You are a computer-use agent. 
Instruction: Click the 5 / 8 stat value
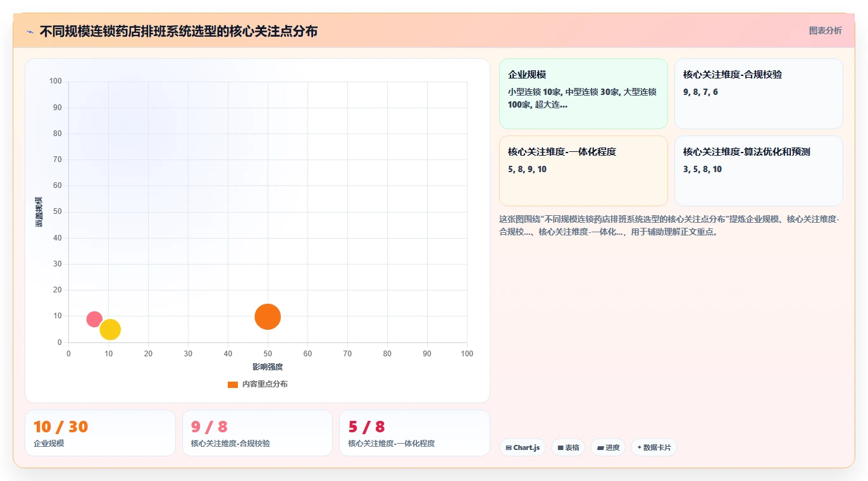point(366,427)
